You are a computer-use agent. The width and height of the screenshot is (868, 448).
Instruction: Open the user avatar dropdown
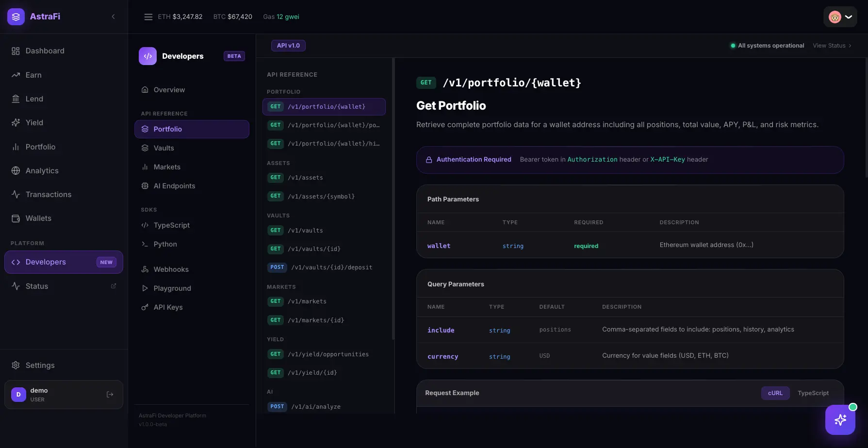pyautogui.click(x=840, y=17)
